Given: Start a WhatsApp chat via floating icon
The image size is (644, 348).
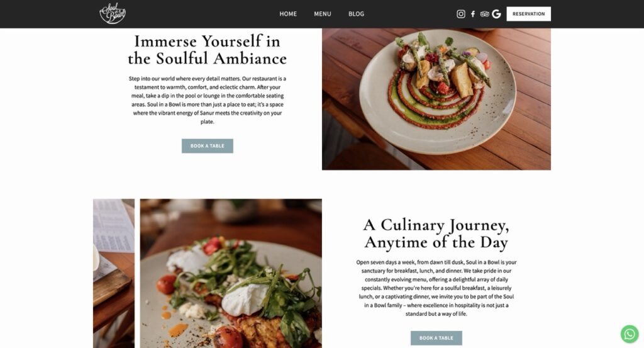Looking at the screenshot, I should click(629, 334).
